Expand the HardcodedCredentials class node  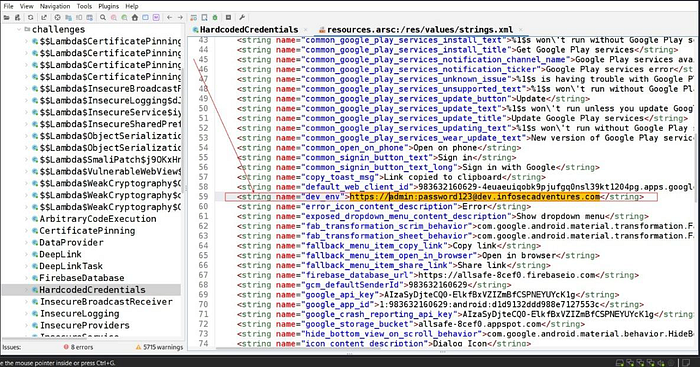pyautogui.click(x=26, y=290)
